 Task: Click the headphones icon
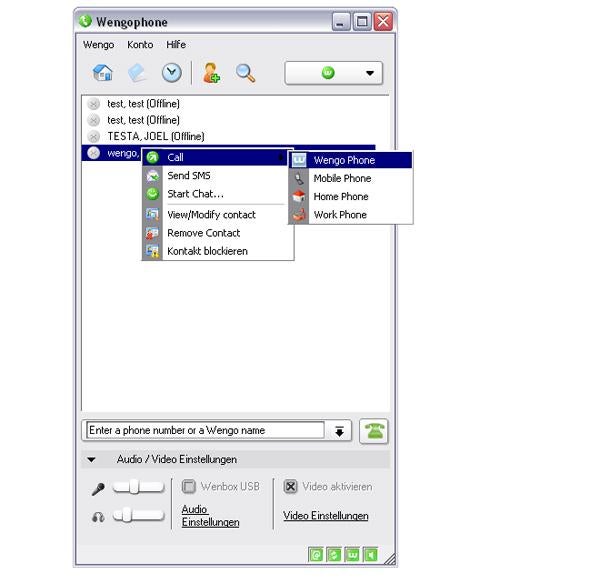pos(98,517)
